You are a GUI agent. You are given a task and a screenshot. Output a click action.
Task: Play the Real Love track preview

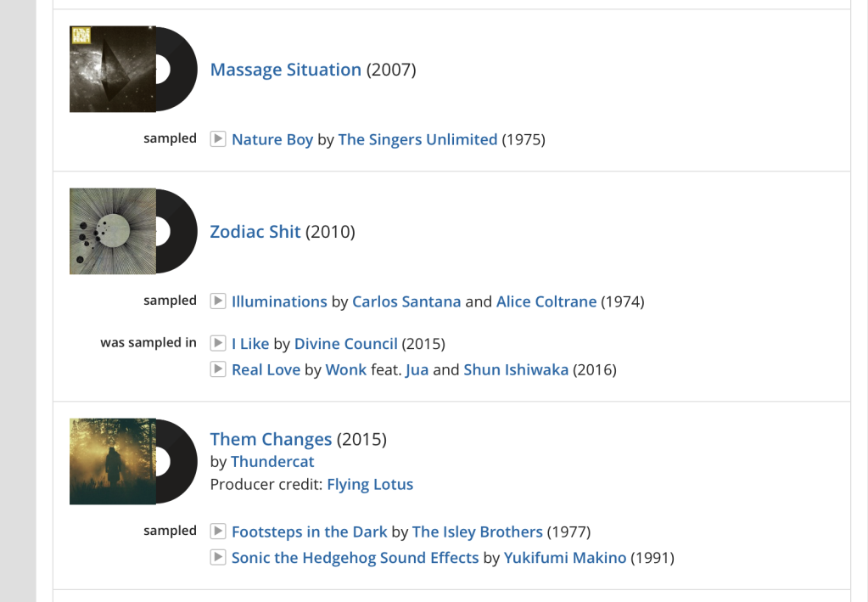tap(218, 369)
